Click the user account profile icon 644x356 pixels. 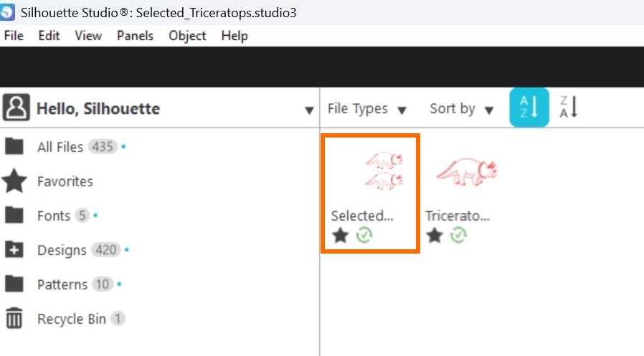pos(16,108)
